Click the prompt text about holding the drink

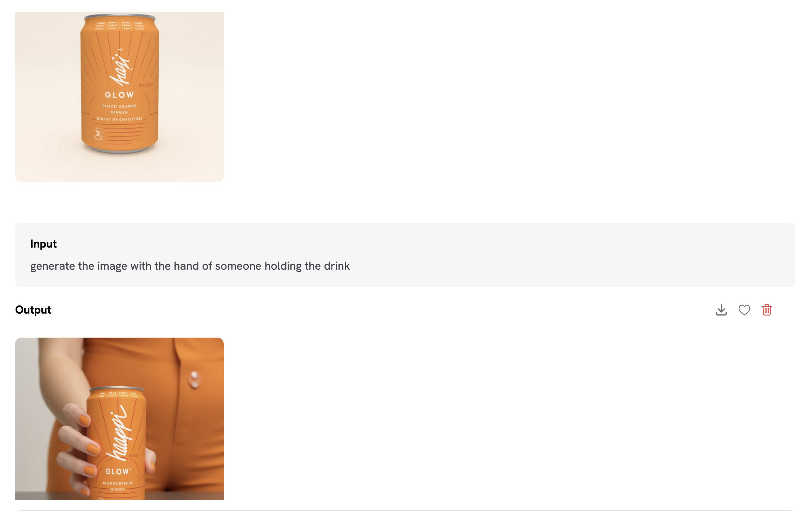tap(190, 266)
